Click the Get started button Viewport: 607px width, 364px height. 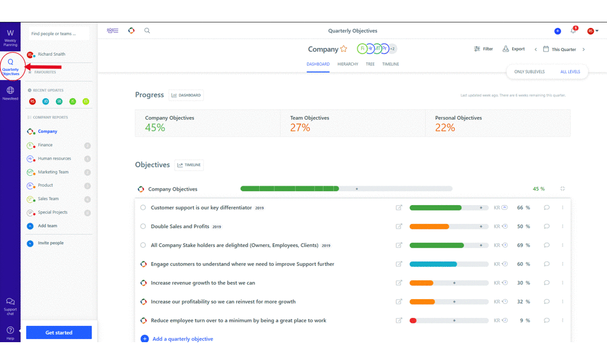point(59,332)
